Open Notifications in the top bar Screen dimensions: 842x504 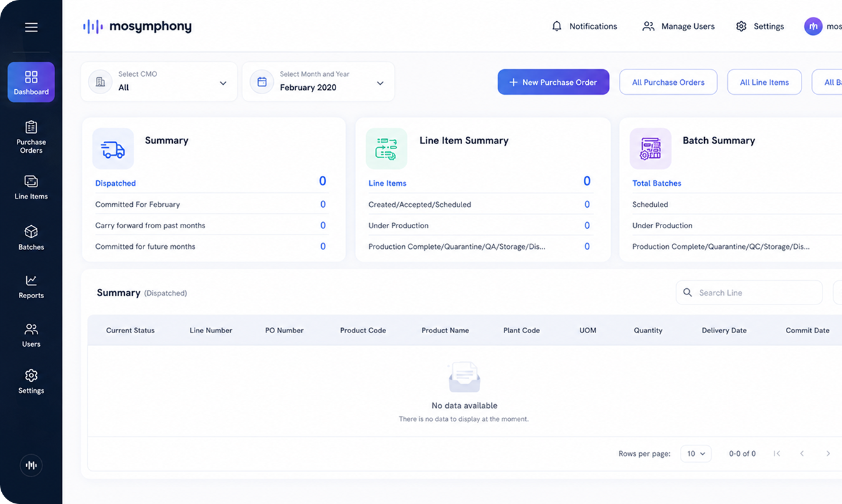pyautogui.click(x=584, y=26)
